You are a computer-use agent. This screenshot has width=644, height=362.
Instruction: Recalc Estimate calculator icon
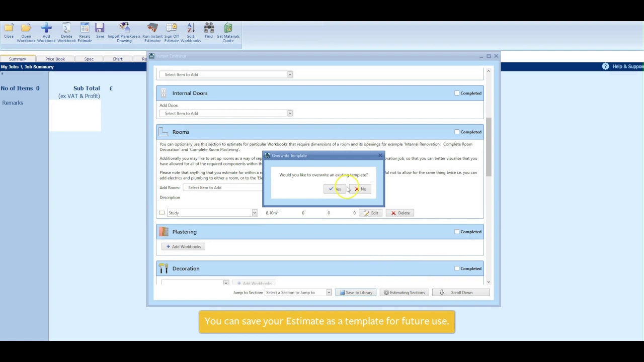(85, 33)
